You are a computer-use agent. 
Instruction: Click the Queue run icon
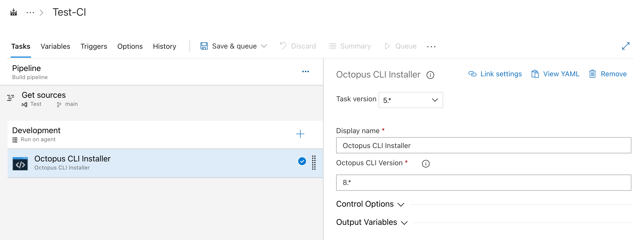[x=387, y=46]
